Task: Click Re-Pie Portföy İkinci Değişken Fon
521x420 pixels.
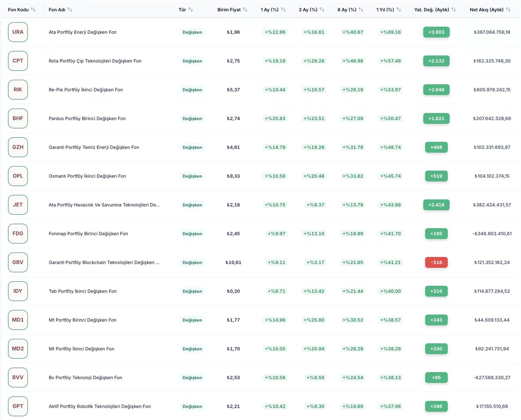Action: (86, 90)
